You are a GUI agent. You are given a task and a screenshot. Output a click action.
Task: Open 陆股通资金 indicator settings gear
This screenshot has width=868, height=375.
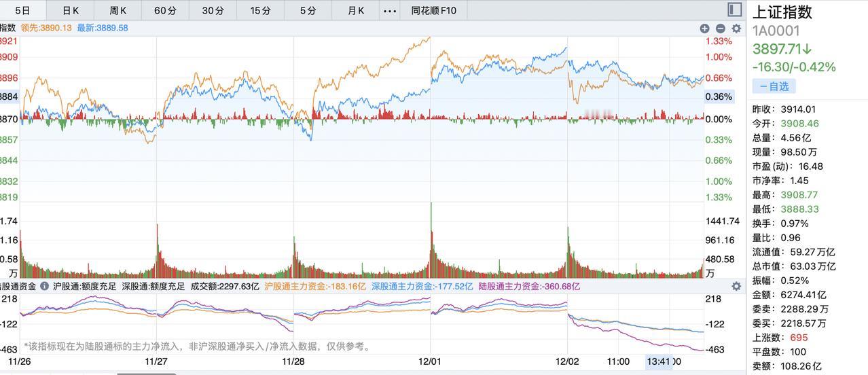[736, 287]
